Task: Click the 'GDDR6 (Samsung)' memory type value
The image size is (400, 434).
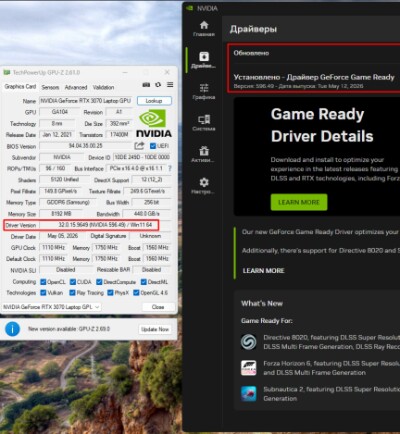Action: (68, 202)
